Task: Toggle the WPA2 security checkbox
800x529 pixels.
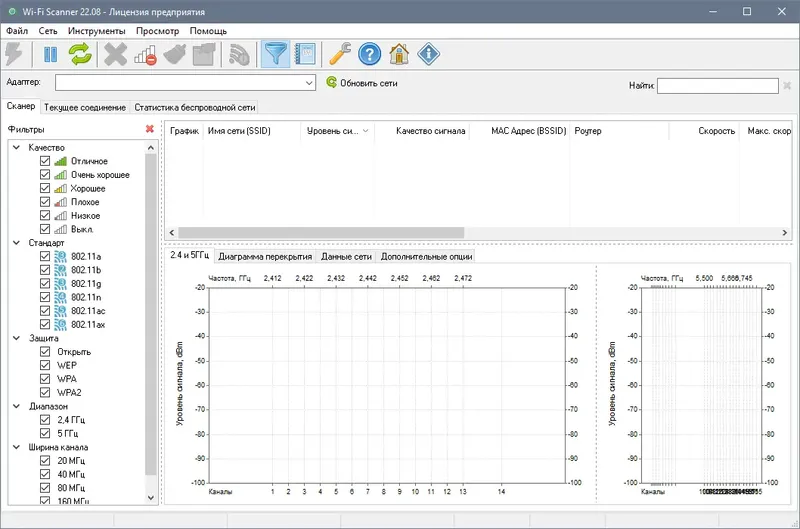Action: 45,392
